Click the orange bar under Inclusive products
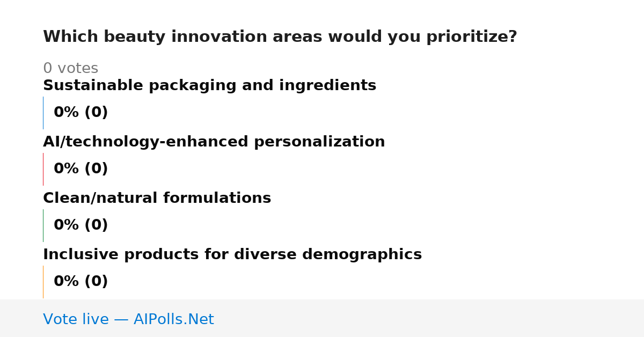644x337 pixels. pos(43,282)
